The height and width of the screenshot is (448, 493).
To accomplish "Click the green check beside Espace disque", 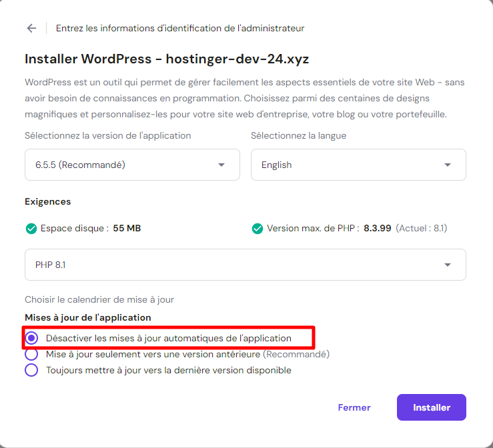I will [31, 229].
